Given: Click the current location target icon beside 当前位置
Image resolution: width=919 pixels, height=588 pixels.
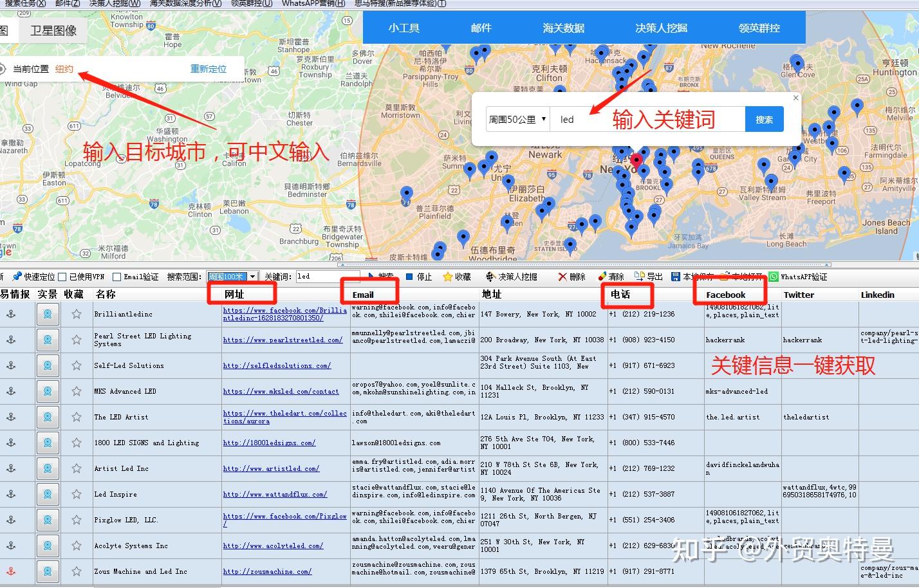Looking at the screenshot, I should [x=3, y=69].
